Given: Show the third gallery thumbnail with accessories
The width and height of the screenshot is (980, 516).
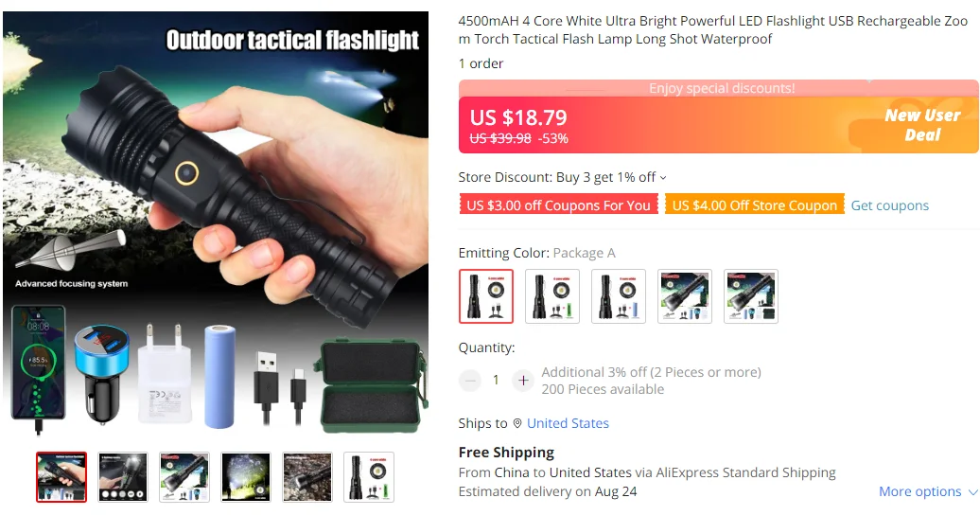Looking at the screenshot, I should [x=184, y=477].
